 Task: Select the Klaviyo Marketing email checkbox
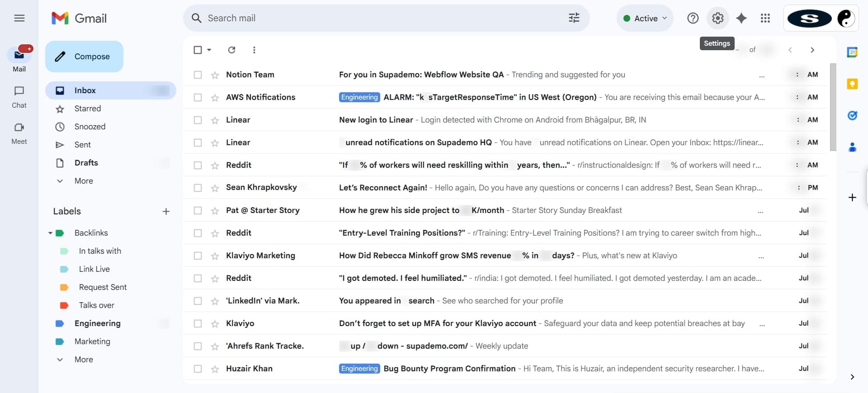pyautogui.click(x=198, y=256)
